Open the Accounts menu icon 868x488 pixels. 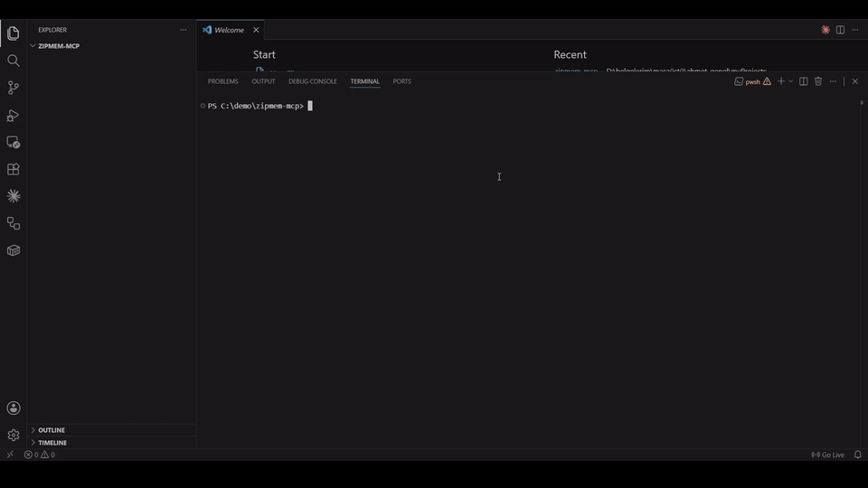(x=14, y=408)
